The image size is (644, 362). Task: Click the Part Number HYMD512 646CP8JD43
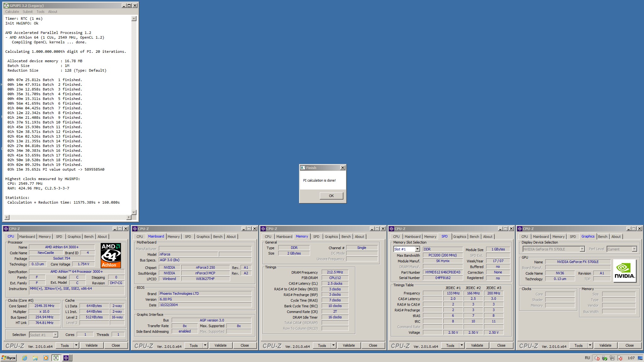point(443,272)
